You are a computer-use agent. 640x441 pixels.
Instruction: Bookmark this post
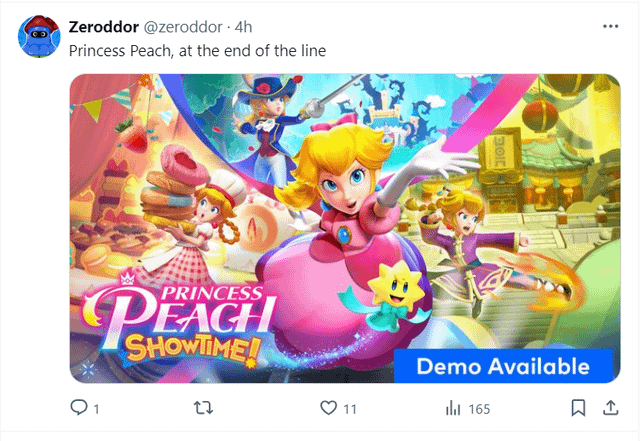578,408
